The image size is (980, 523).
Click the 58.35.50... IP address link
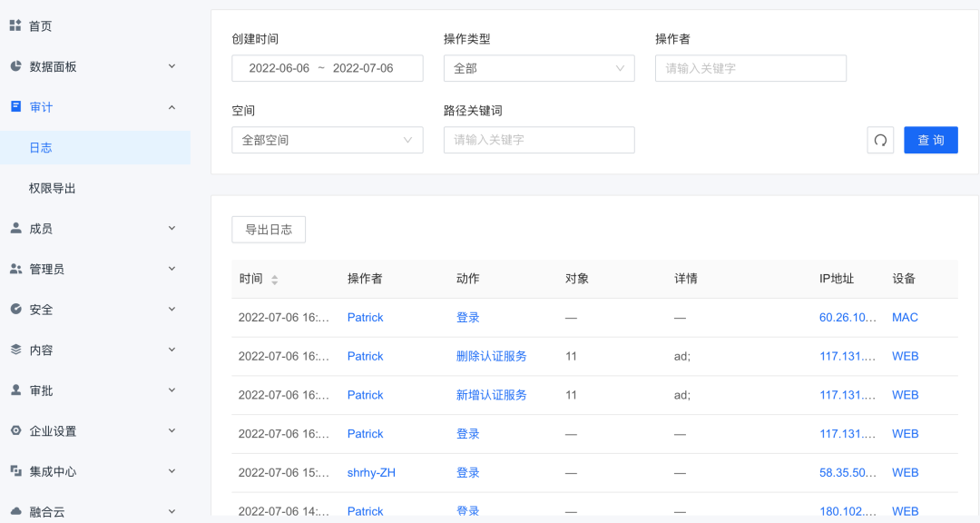(848, 472)
